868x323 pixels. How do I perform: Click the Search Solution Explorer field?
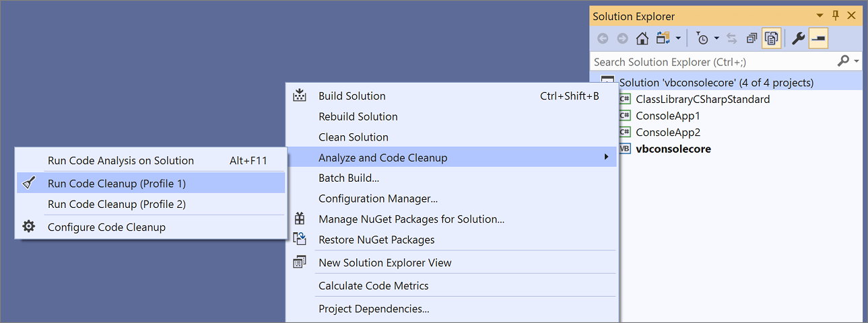click(x=712, y=61)
